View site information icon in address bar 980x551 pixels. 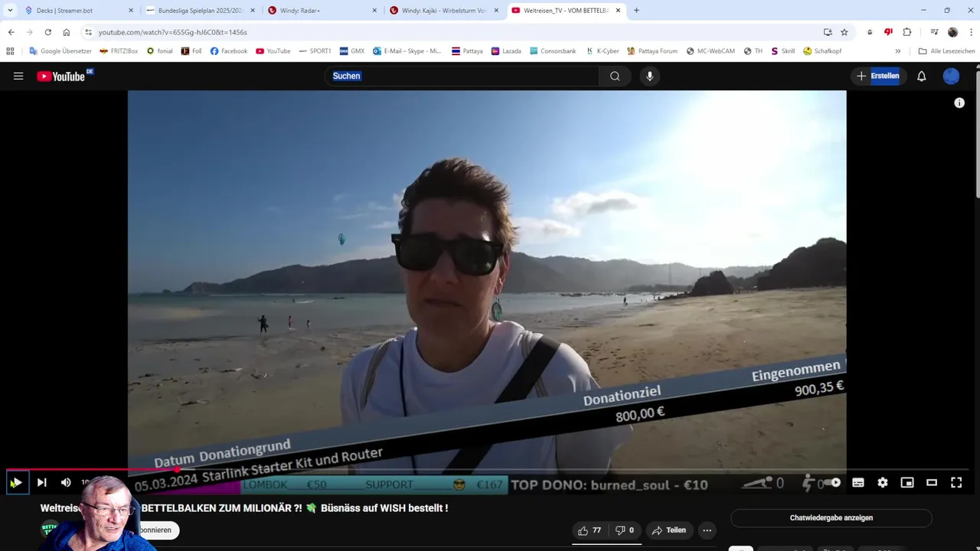click(88, 32)
